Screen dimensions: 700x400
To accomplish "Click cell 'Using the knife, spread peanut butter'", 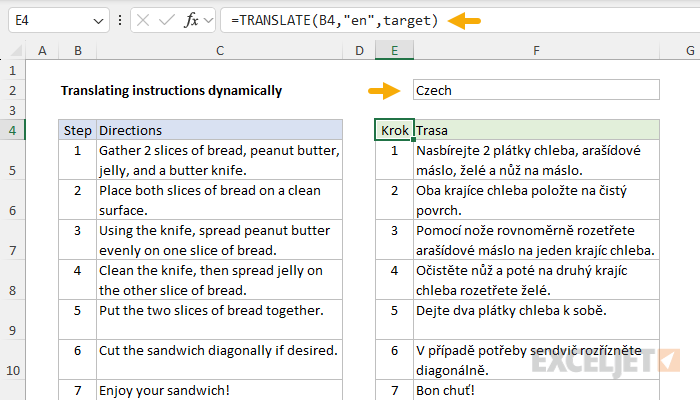I will pyautogui.click(x=220, y=240).
